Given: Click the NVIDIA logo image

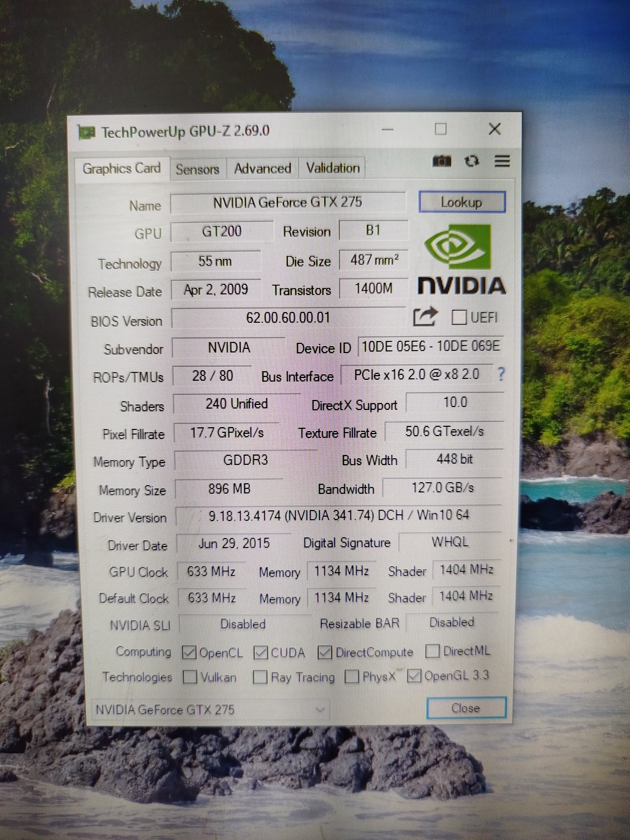Looking at the screenshot, I should (x=462, y=259).
